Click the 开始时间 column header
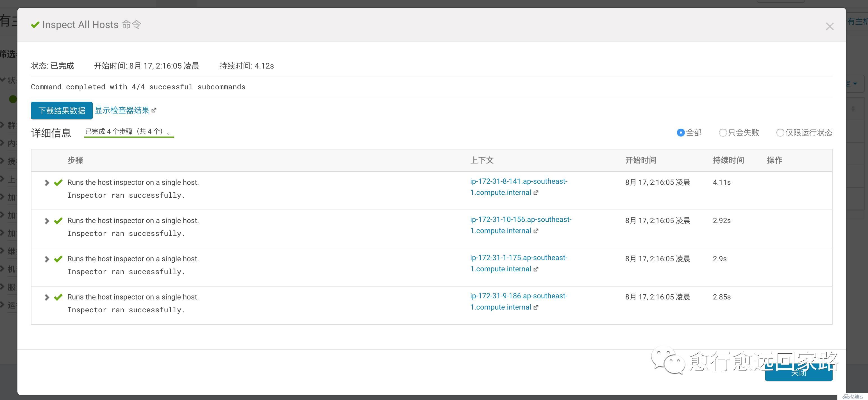The width and height of the screenshot is (868, 400). [641, 160]
